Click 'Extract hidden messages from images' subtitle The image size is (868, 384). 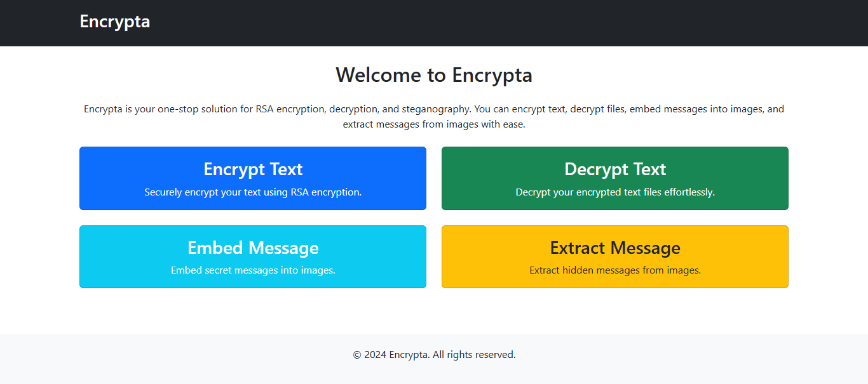pyautogui.click(x=614, y=270)
